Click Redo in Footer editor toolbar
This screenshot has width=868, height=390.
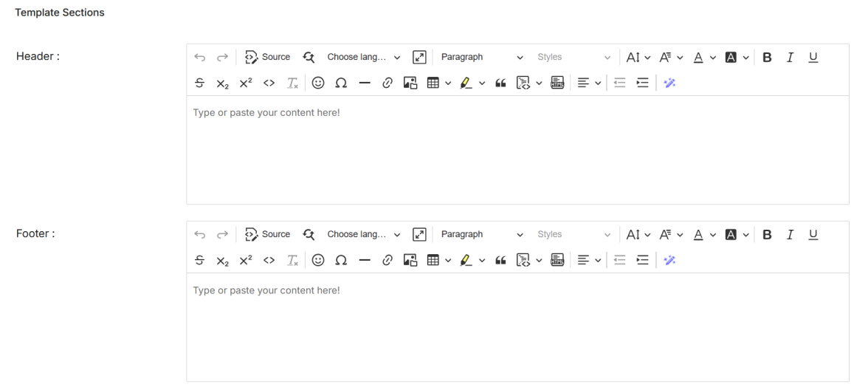(x=223, y=234)
